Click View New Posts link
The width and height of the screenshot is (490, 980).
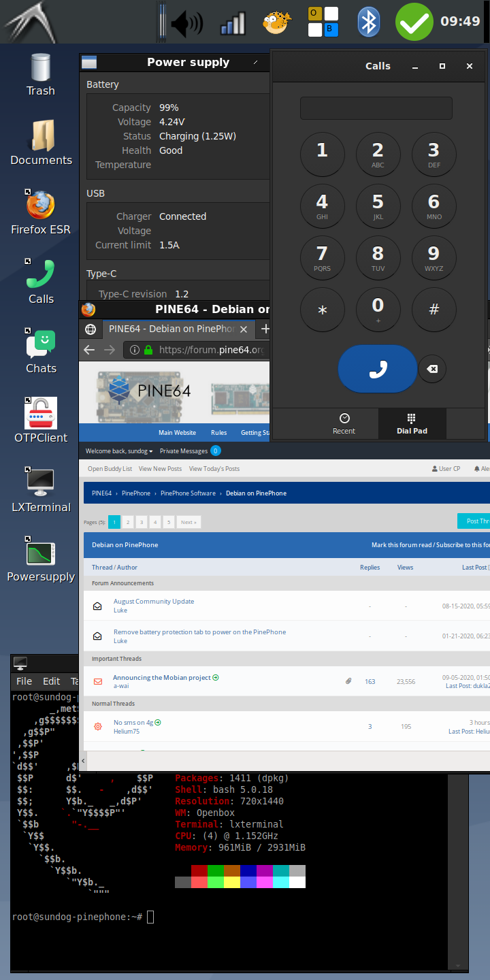161,469
